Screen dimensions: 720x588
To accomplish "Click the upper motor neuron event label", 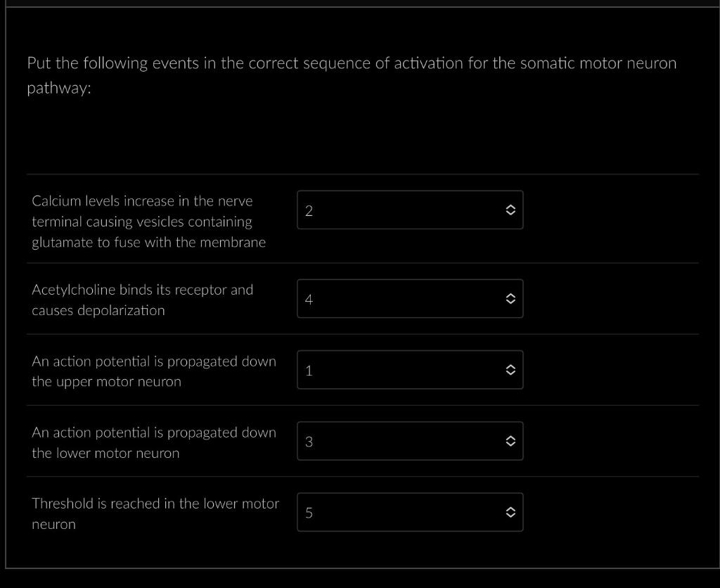I will click(153, 371).
